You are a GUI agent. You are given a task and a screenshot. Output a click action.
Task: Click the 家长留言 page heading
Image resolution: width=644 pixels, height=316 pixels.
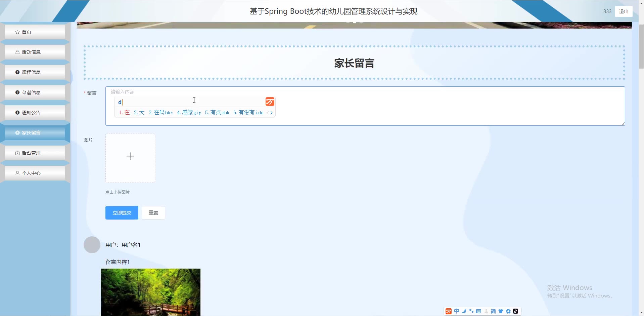coord(354,63)
